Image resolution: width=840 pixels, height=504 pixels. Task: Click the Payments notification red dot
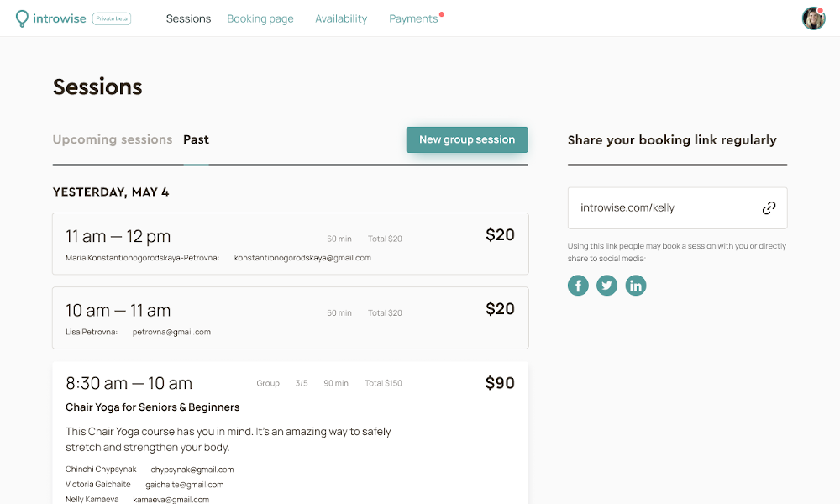point(441,13)
